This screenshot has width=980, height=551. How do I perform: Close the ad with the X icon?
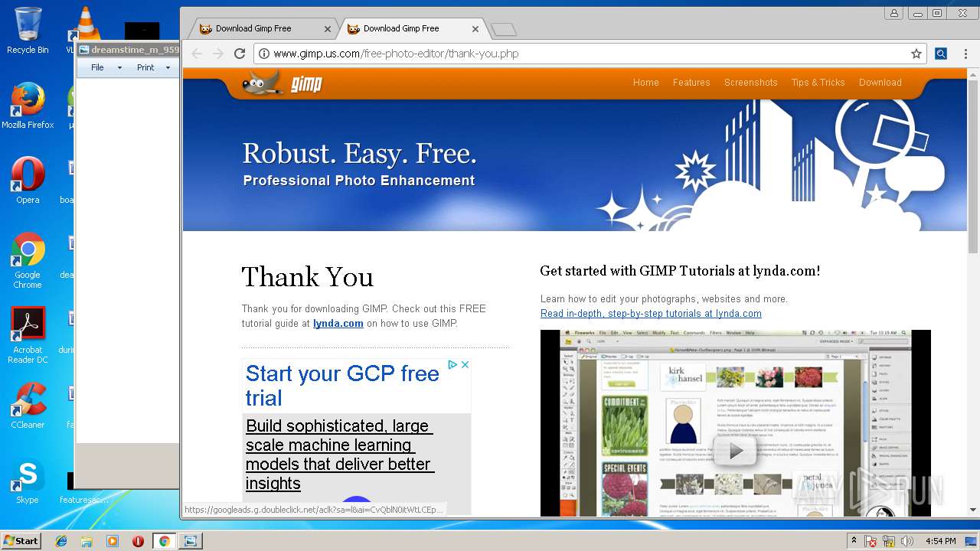point(464,365)
